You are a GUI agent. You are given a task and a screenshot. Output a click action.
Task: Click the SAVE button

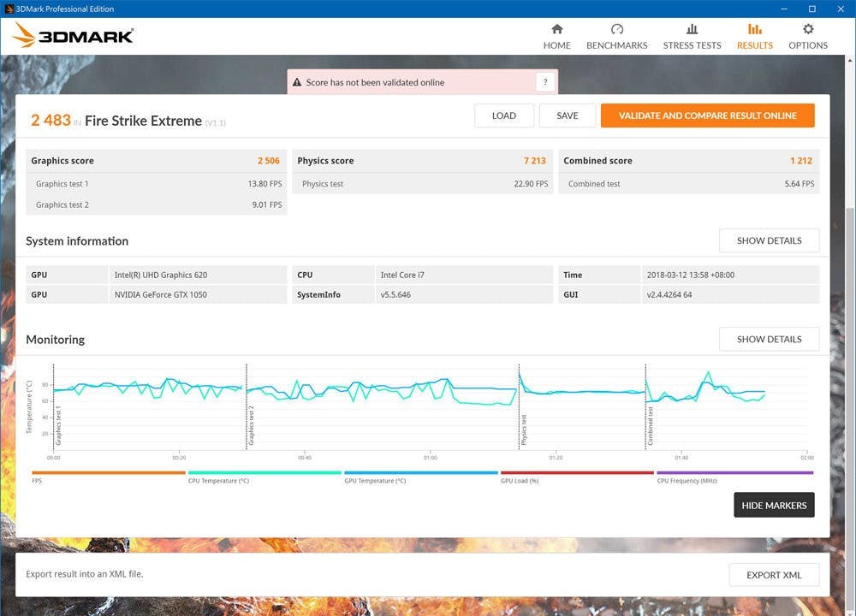[x=568, y=115]
